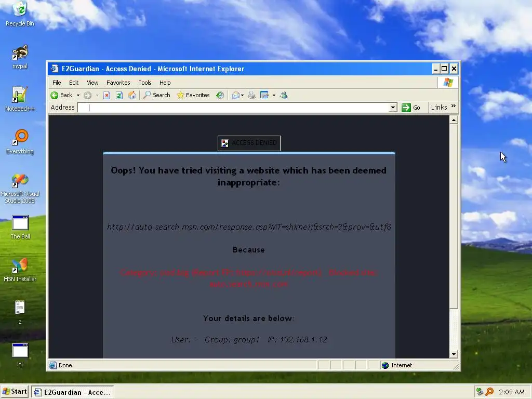Click the IE icon in title bar
This screenshot has width=532, height=399.
[54, 69]
